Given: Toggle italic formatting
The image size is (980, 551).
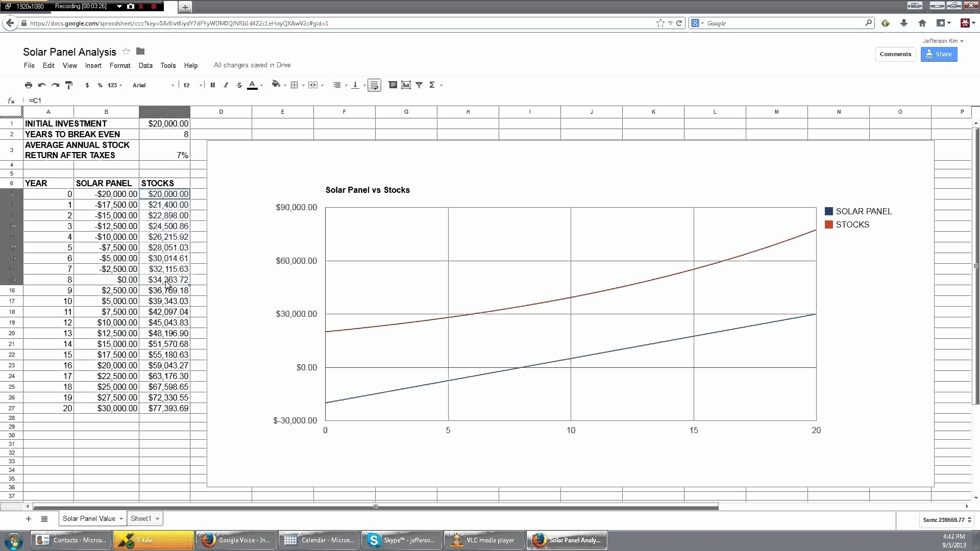Looking at the screenshot, I should click(226, 85).
